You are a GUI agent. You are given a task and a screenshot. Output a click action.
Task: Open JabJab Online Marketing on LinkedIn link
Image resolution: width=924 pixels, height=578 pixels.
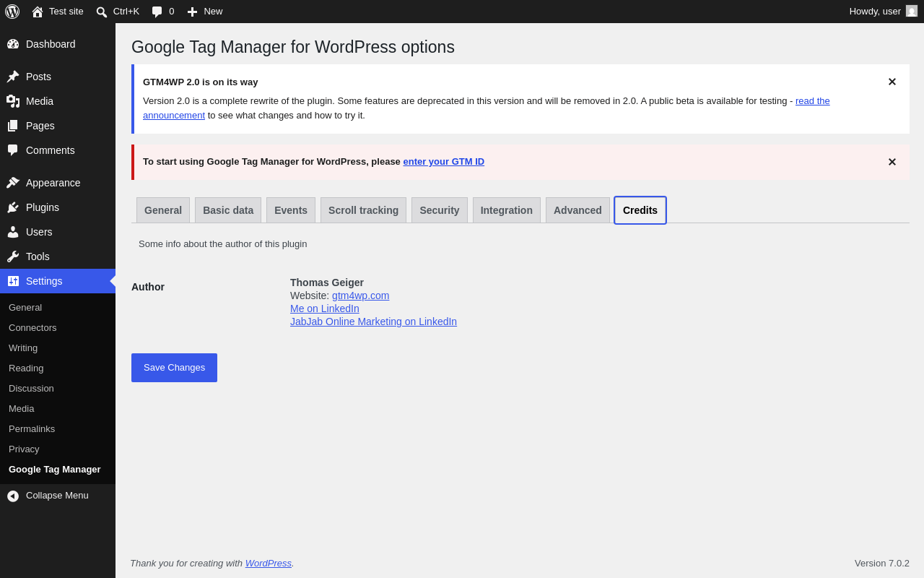373,322
